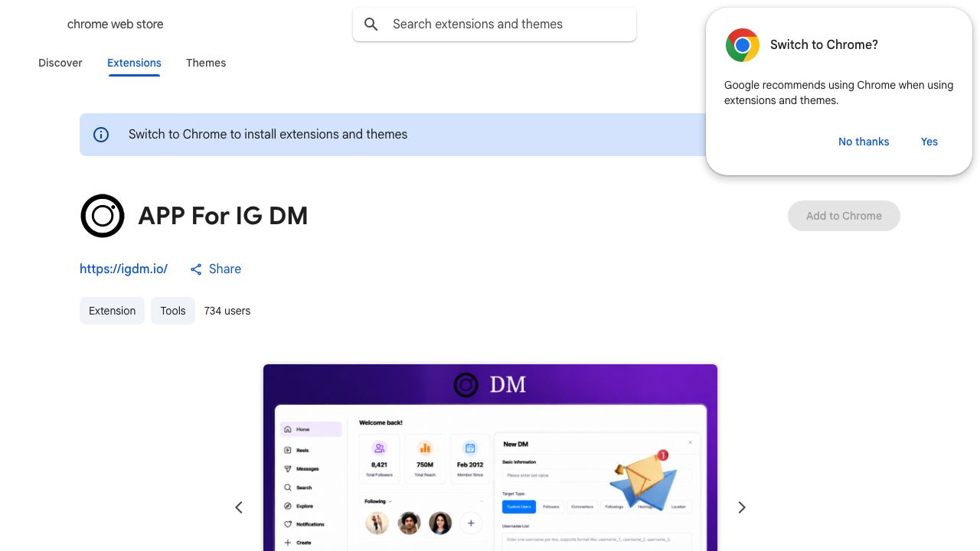Viewport: 980px width, 551px height.
Task: Click the APP For IG DM heading
Action: tap(223, 216)
